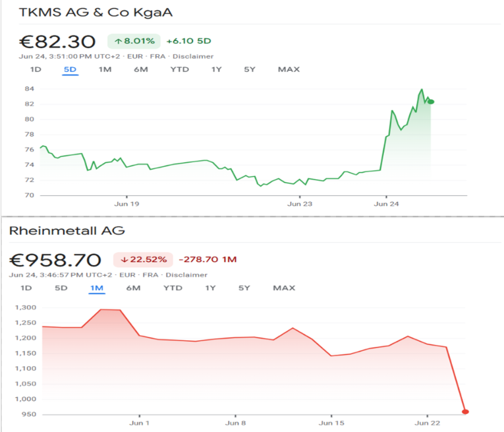Choose 1Y range on Rheinmetall chart
504x432 pixels.
[211, 288]
